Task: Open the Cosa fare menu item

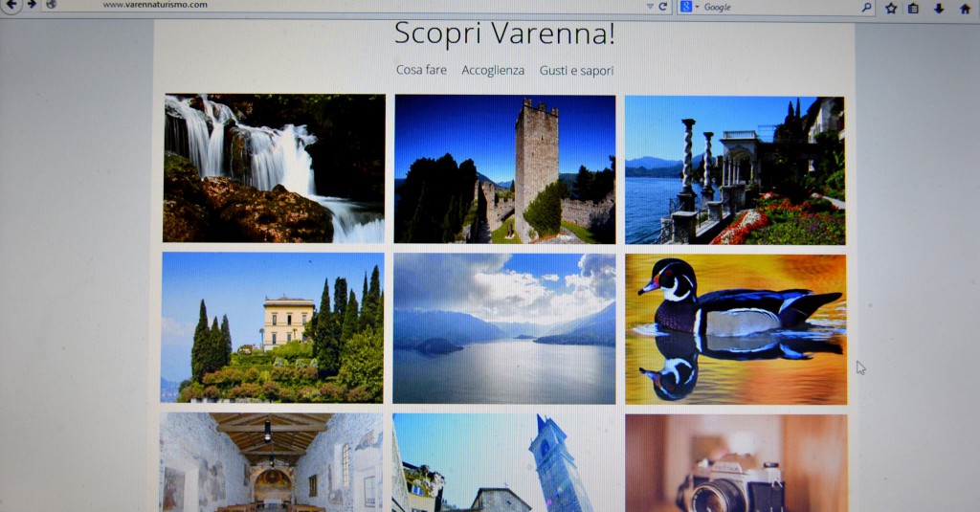Action: coord(421,70)
